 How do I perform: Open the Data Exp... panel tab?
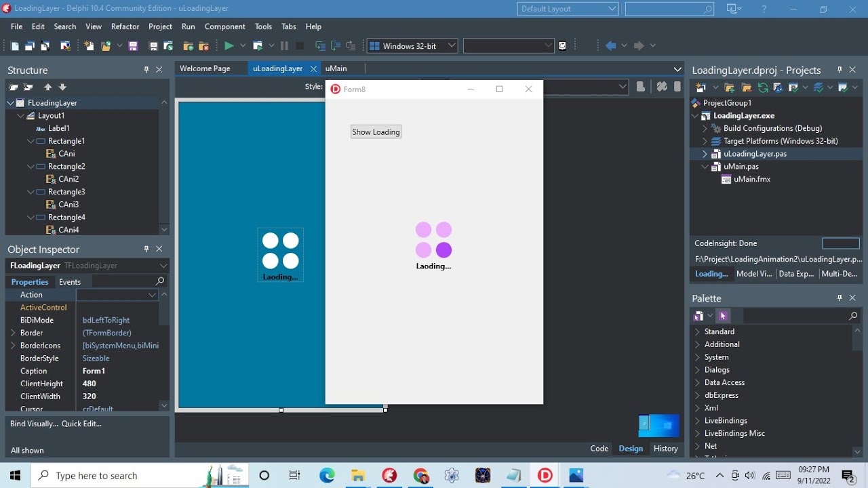click(x=797, y=274)
